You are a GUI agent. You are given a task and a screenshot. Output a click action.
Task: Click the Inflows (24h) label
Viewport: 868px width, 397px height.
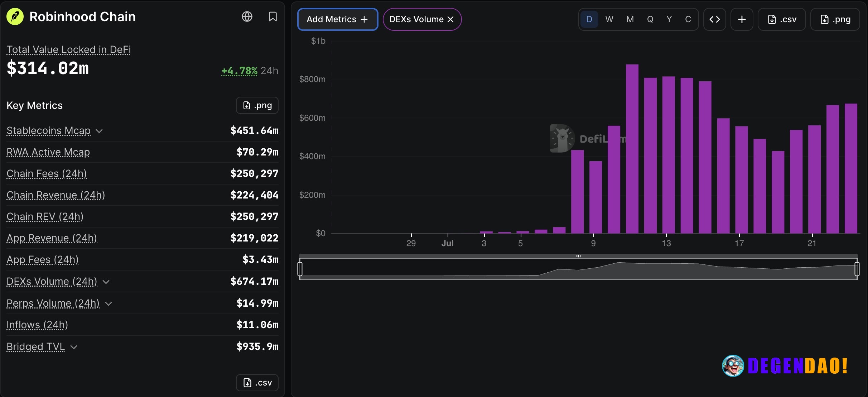(x=37, y=325)
